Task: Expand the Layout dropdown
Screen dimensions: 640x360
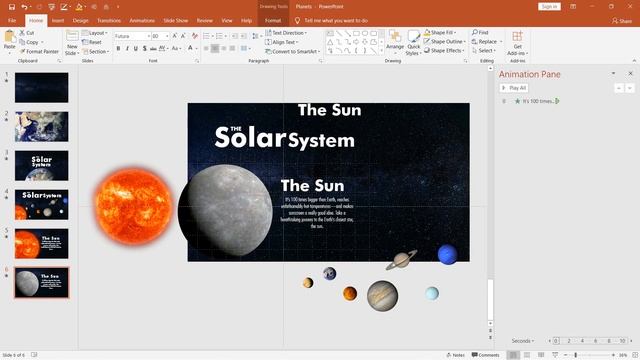Action: (x=95, y=33)
